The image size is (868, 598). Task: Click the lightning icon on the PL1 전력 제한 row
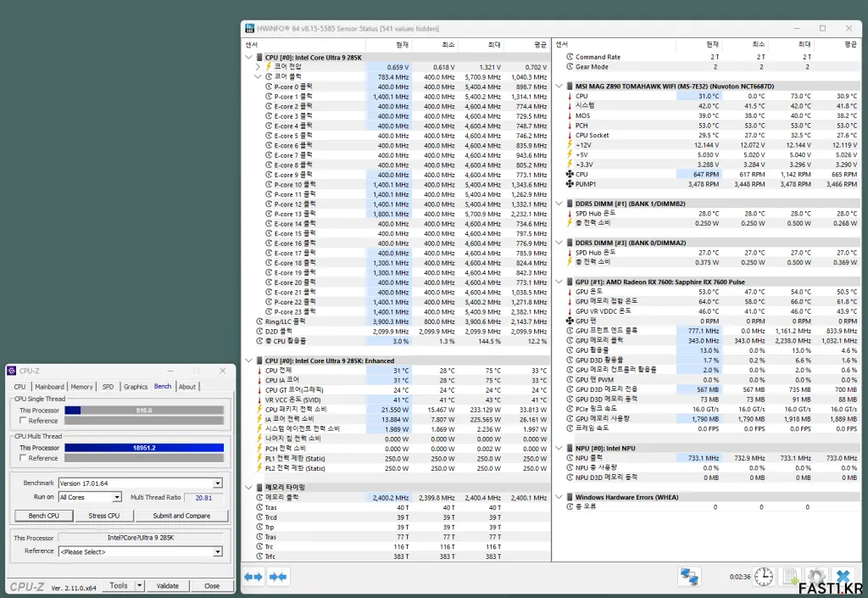point(259,458)
